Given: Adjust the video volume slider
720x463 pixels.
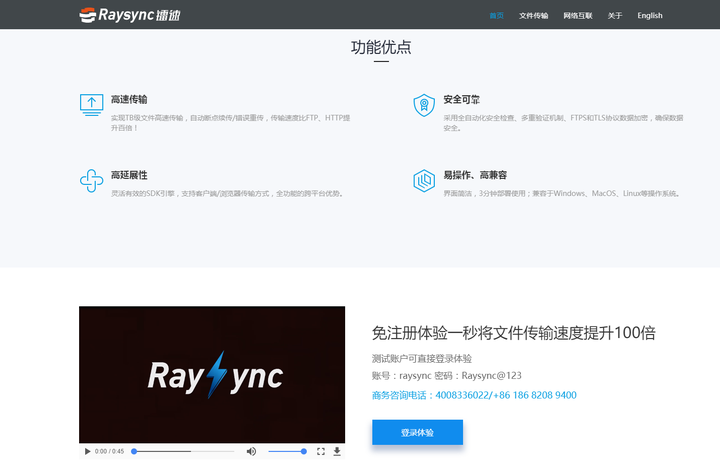Looking at the screenshot, I should coord(287,452).
